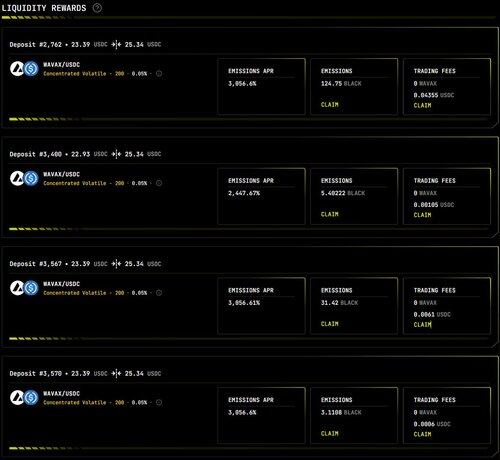Click info icon in Deposit #3,570 row
This screenshot has width=500, height=460.
tap(159, 402)
